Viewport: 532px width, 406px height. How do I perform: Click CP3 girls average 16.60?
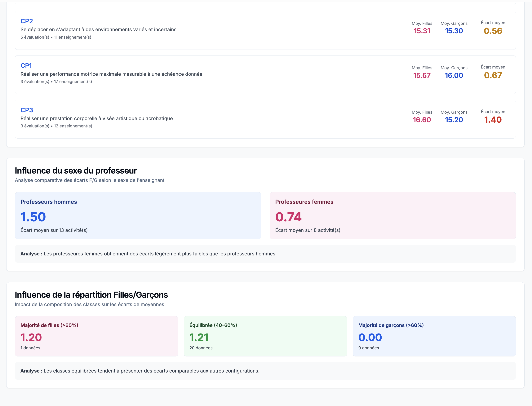click(422, 120)
